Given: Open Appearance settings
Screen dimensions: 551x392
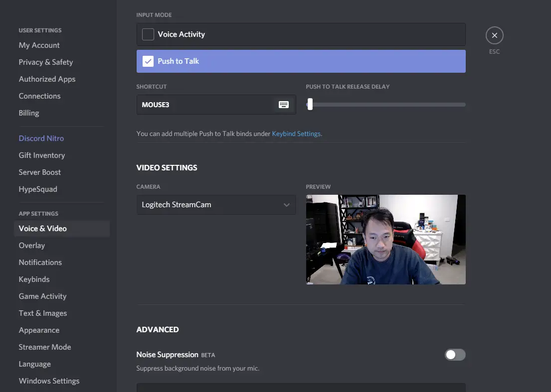Looking at the screenshot, I should pyautogui.click(x=39, y=330).
